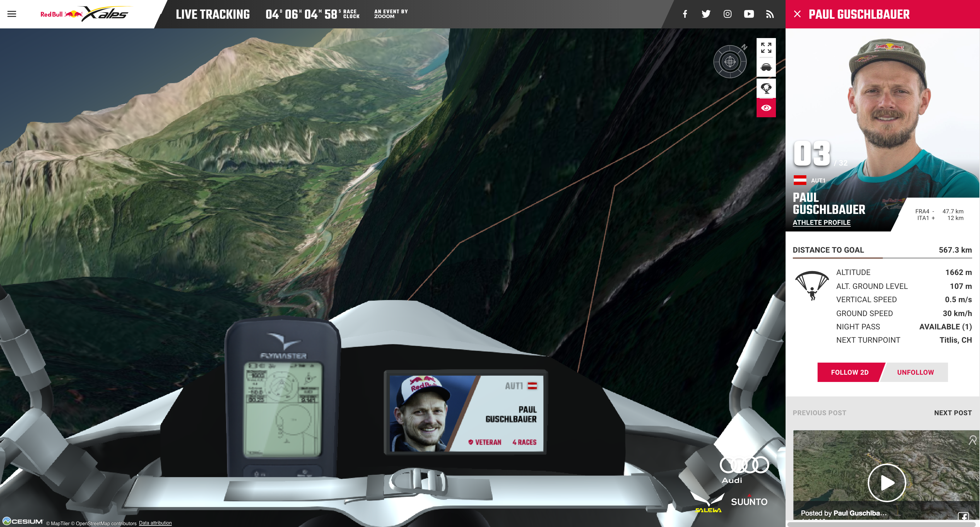
Task: Click the Austrian flag AUT1 badge
Action: coord(809,180)
